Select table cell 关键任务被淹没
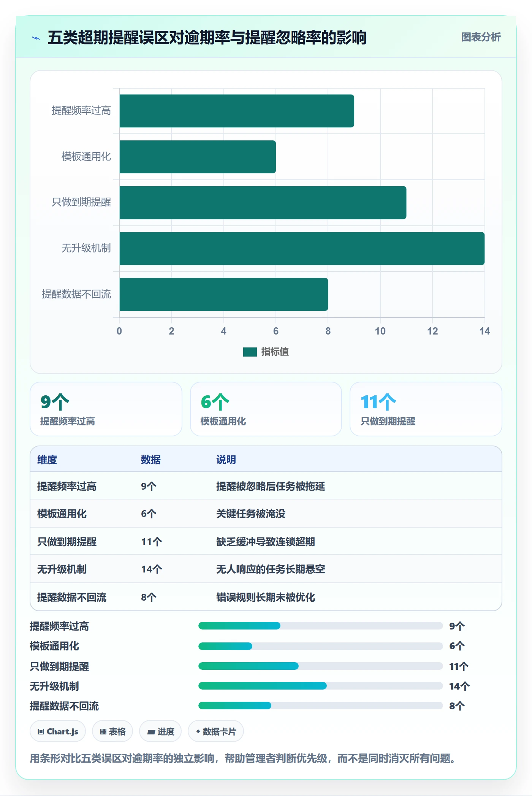The image size is (532, 796). 251,514
